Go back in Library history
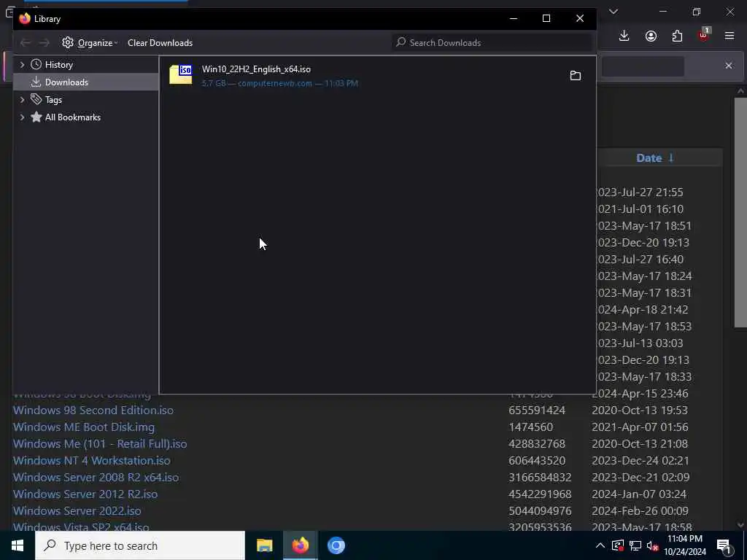This screenshot has width=747, height=560. [26, 43]
